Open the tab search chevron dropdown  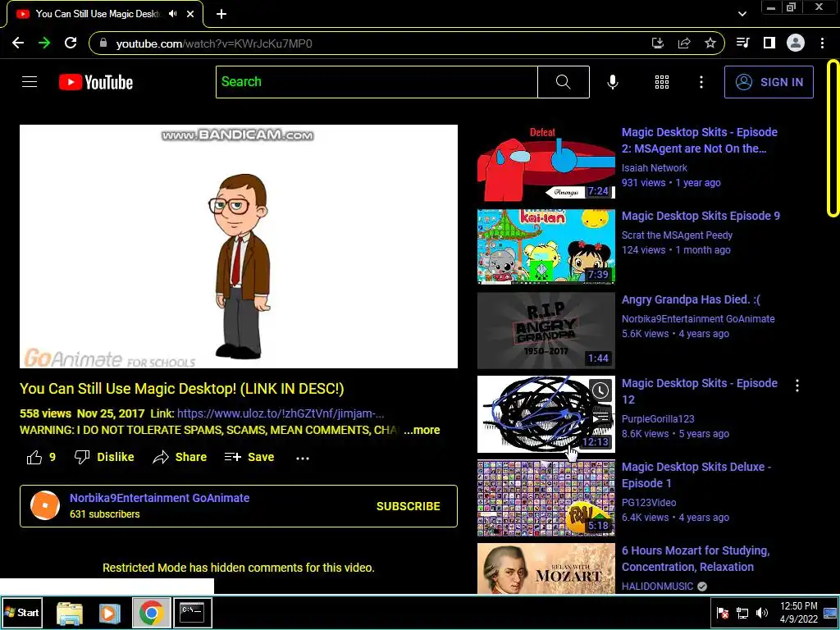point(742,14)
